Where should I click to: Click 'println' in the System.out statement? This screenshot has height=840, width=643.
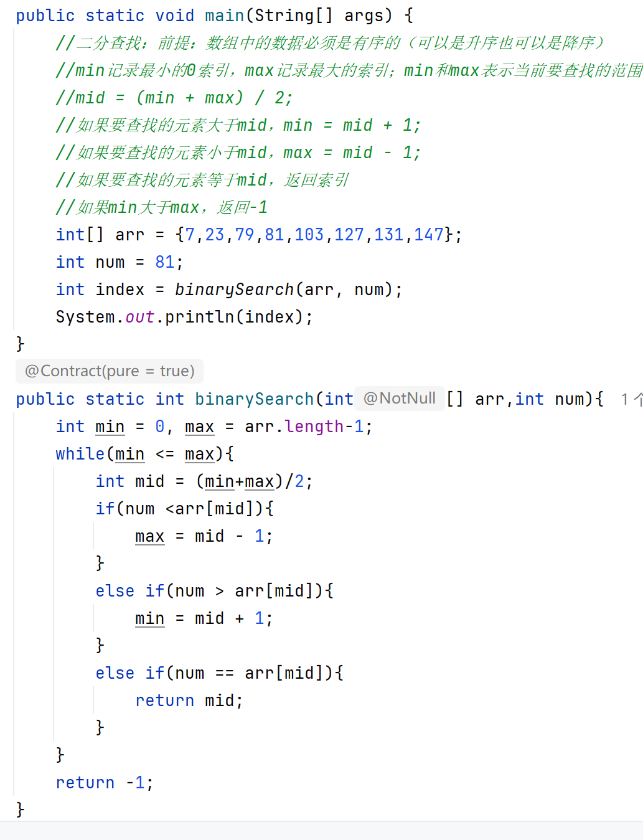click(x=200, y=317)
